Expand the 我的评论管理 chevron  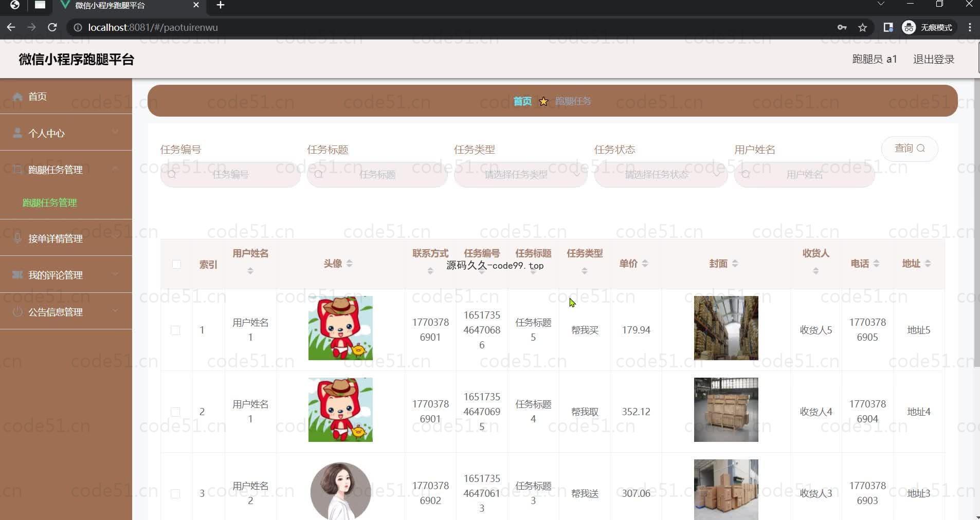(115, 274)
